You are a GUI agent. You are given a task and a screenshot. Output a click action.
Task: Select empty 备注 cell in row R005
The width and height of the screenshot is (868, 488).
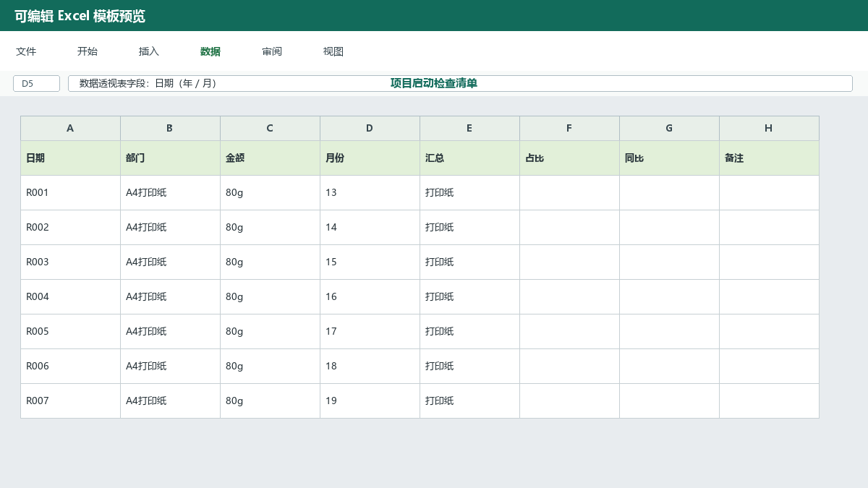click(769, 331)
